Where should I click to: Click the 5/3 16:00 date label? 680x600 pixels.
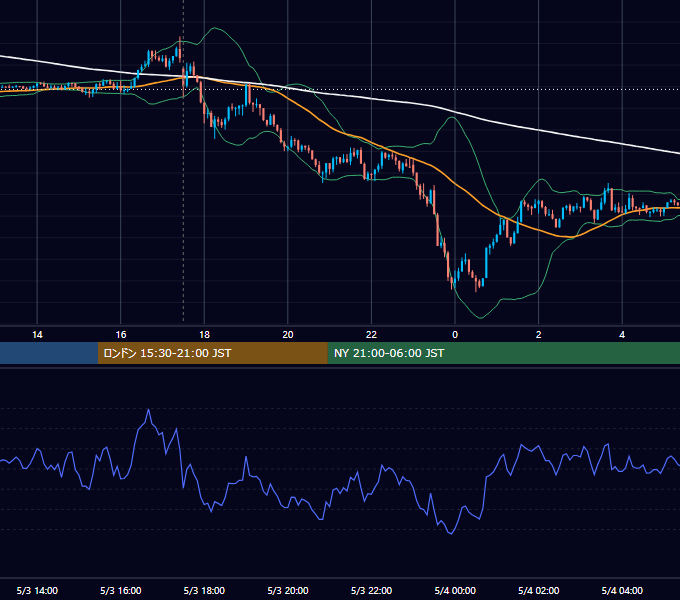click(121, 590)
